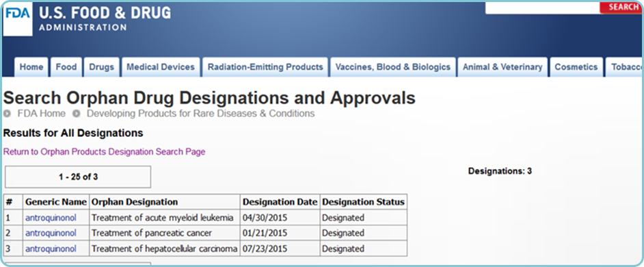The height and width of the screenshot is (267, 644).
Task: Select 'Treatment of hepatocellular carcinoma' cell
Action: click(x=165, y=249)
